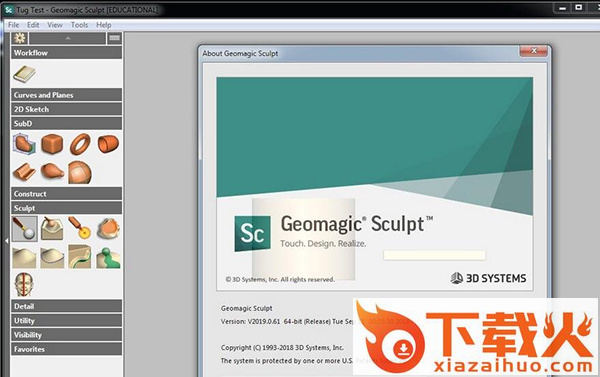Click the Copyright (C) 1993-2018 3D Systems text
The width and height of the screenshot is (600, 377).
click(x=282, y=348)
